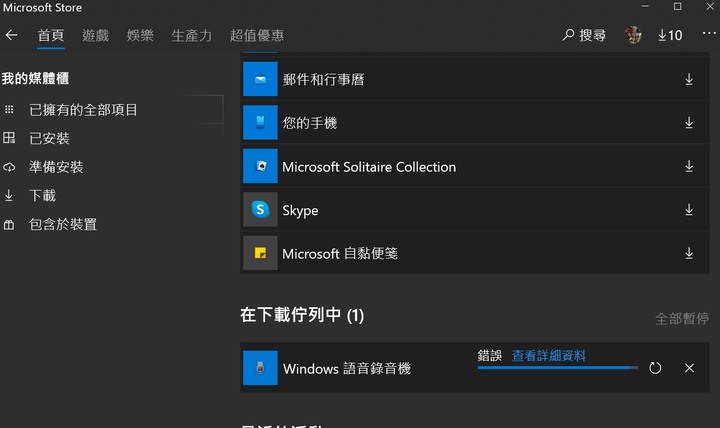Download 您的手機 via its arrow
Image resolution: width=720 pixels, height=428 pixels.
689,123
